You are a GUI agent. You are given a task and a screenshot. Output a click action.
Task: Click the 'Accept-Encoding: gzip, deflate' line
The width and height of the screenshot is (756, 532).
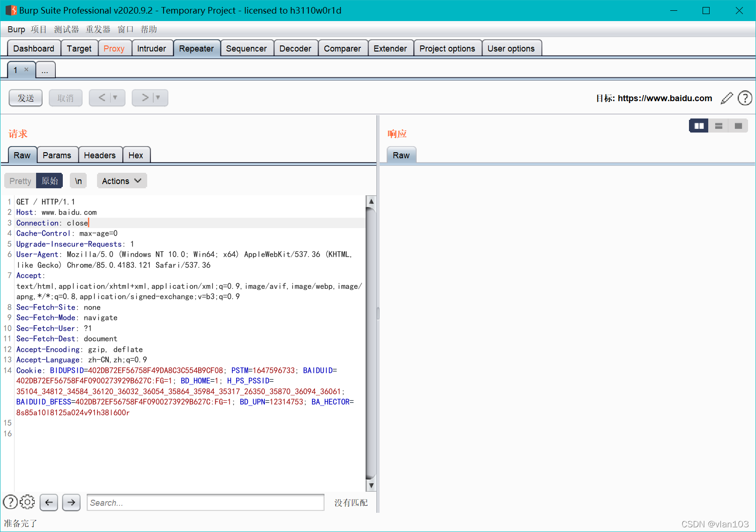point(80,349)
